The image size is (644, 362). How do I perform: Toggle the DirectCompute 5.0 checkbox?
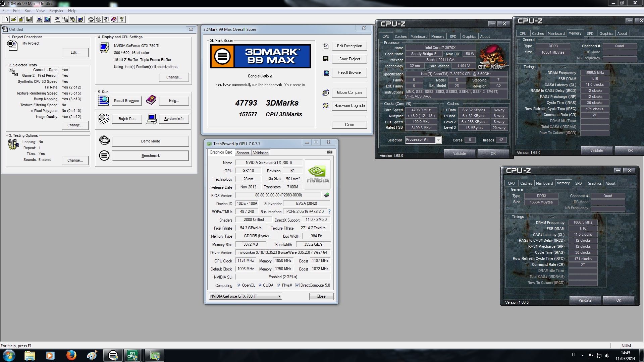[x=297, y=285]
